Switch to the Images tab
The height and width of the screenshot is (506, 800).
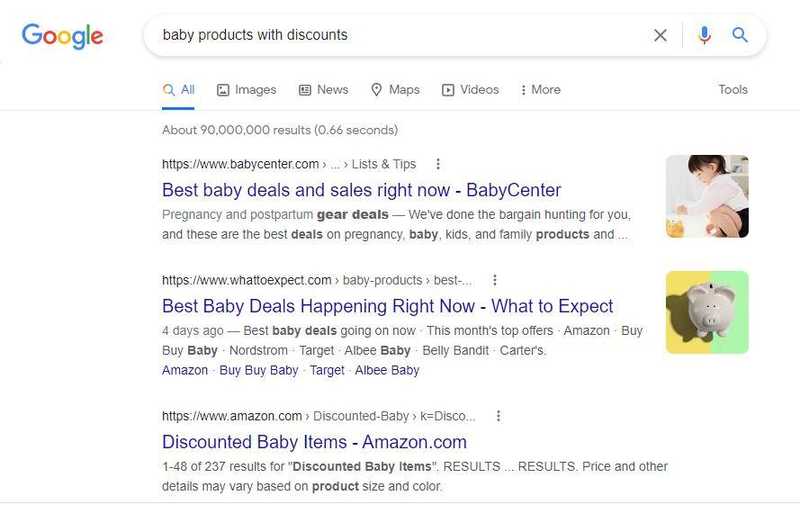coord(247,90)
